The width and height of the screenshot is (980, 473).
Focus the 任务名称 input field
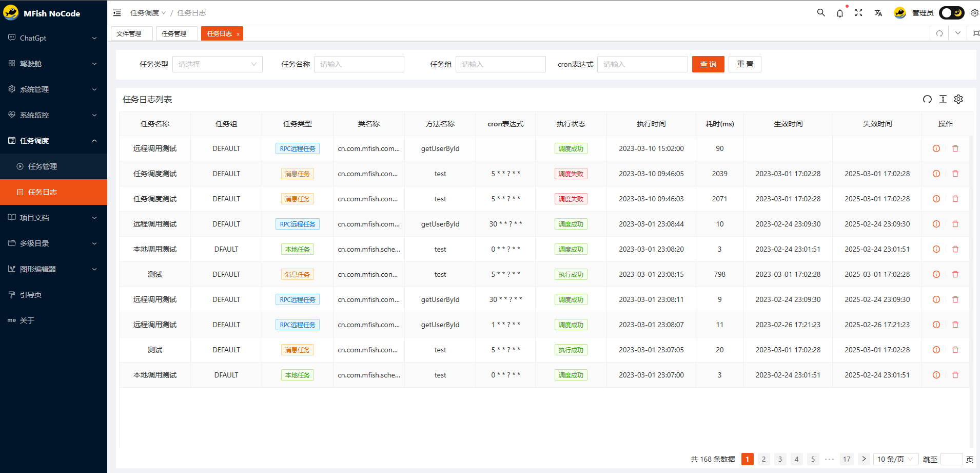359,64
